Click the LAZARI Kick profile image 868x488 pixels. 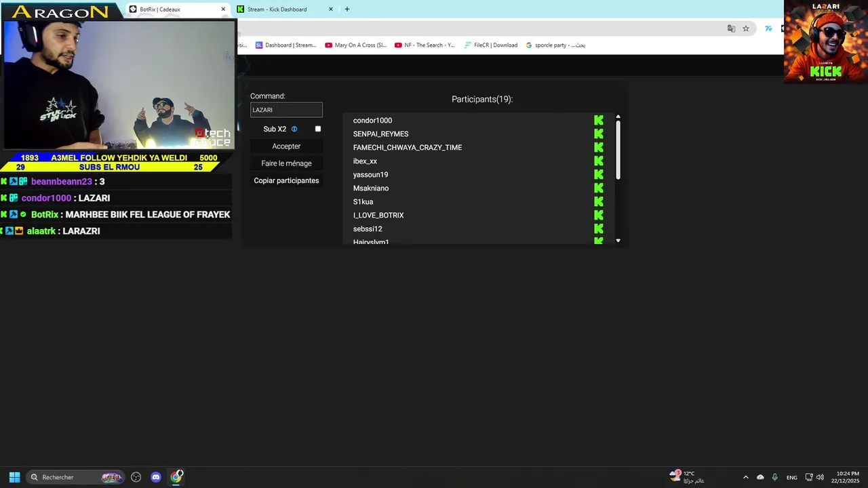click(x=826, y=41)
